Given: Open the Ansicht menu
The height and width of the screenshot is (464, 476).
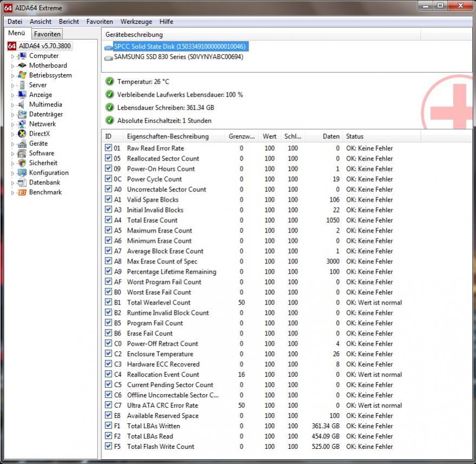Looking at the screenshot, I should pos(41,22).
